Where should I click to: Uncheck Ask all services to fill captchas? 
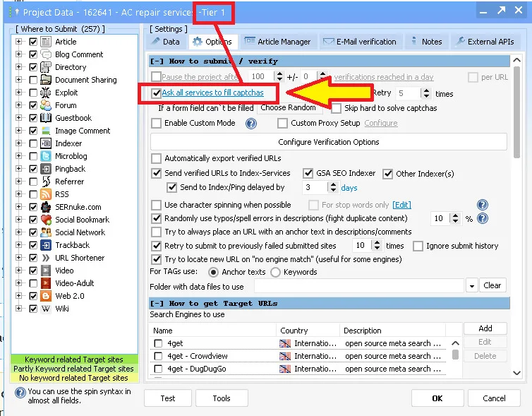157,93
